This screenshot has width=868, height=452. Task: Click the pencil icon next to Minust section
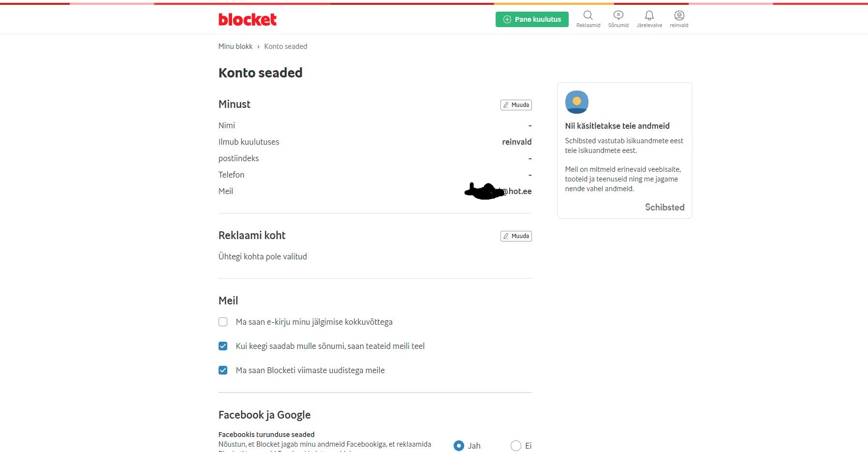tap(506, 105)
